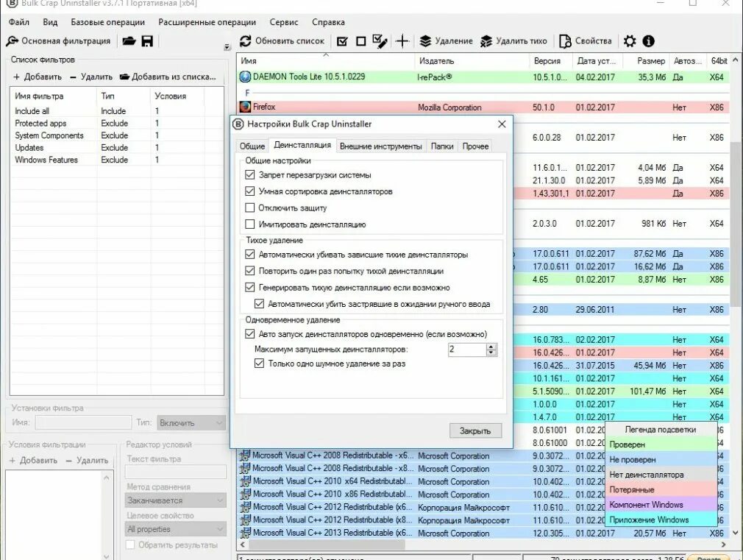Viewport: 743px width, 560px height.
Task: Click the max uninstallers spinner arrows
Action: (x=491, y=350)
